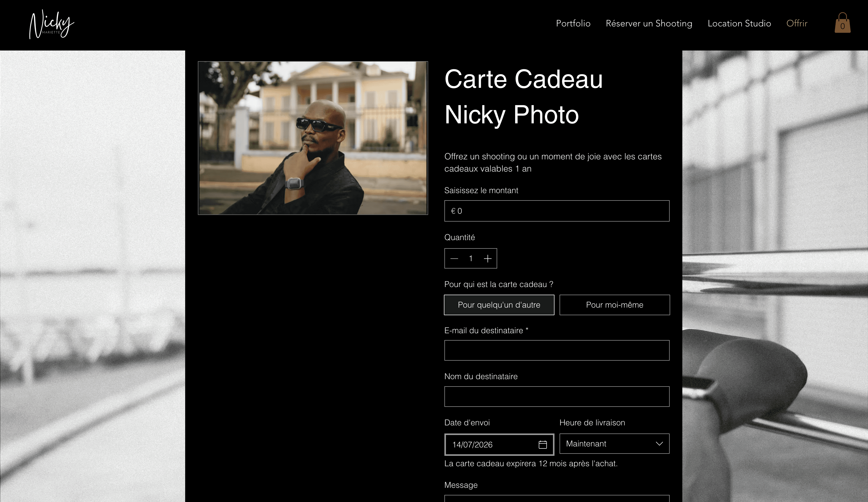Viewport: 868px width, 502px height.
Task: Click the 'Saisissez le montant' label
Action: [481, 191]
